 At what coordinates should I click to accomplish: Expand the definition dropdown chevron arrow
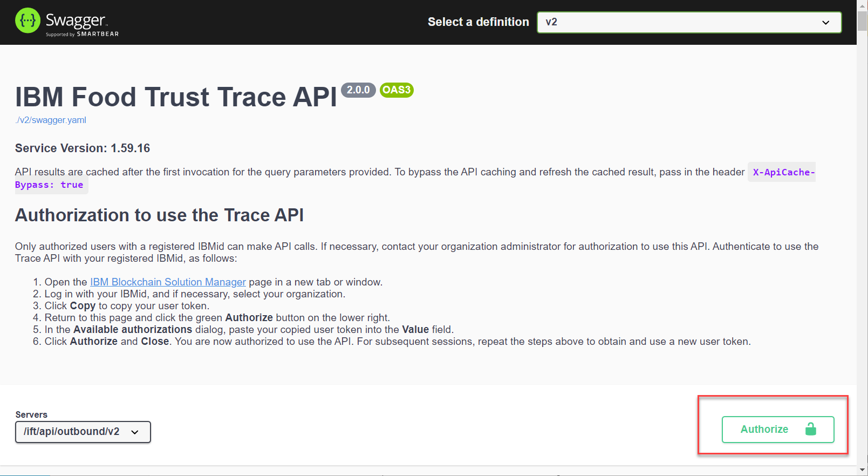click(825, 23)
